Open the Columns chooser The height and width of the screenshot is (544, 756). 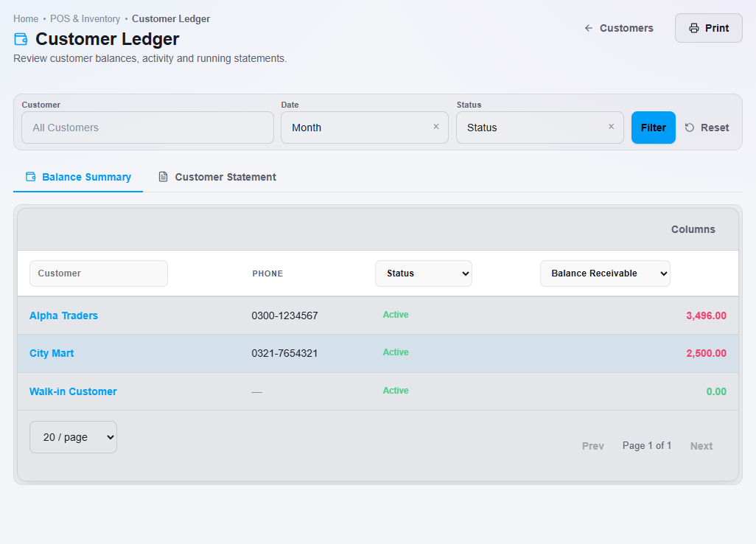(x=693, y=229)
